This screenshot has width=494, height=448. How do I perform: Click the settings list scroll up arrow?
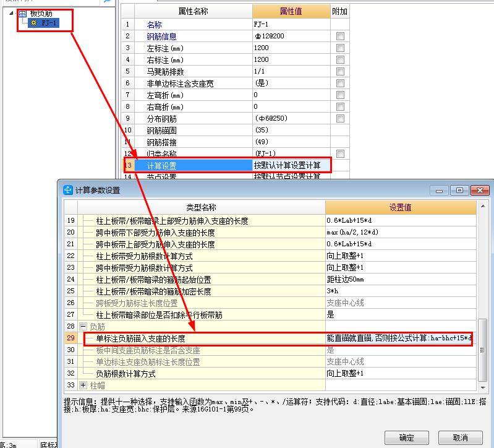click(x=483, y=206)
